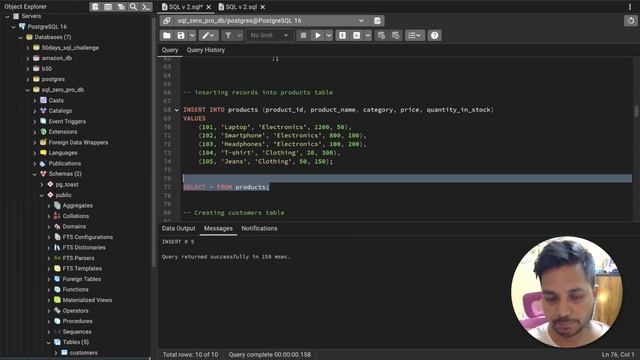Image resolution: width=640 pixels, height=360 pixels.
Task: Click the reset layout icon at top right
Action: [631, 20]
